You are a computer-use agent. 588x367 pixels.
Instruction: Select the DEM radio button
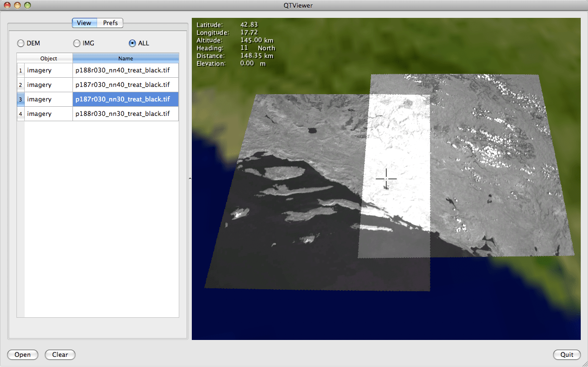21,43
